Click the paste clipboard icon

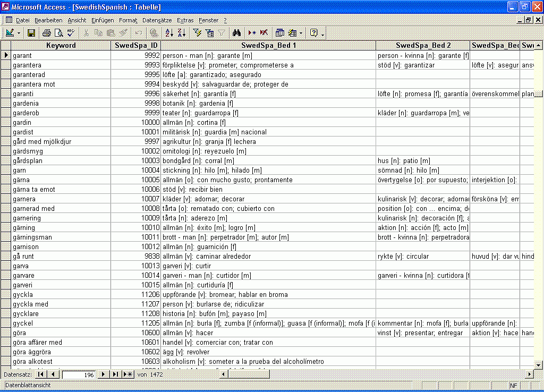[110, 33]
